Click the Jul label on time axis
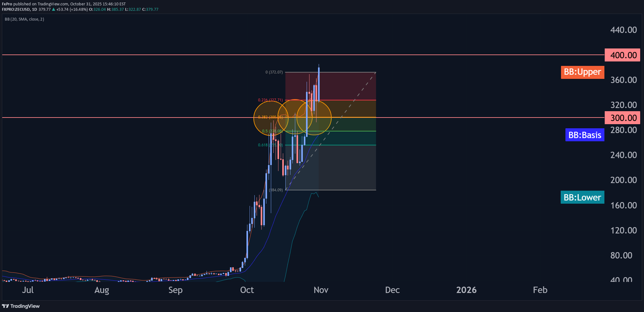Screen dimensions: 644x312 coord(28,290)
